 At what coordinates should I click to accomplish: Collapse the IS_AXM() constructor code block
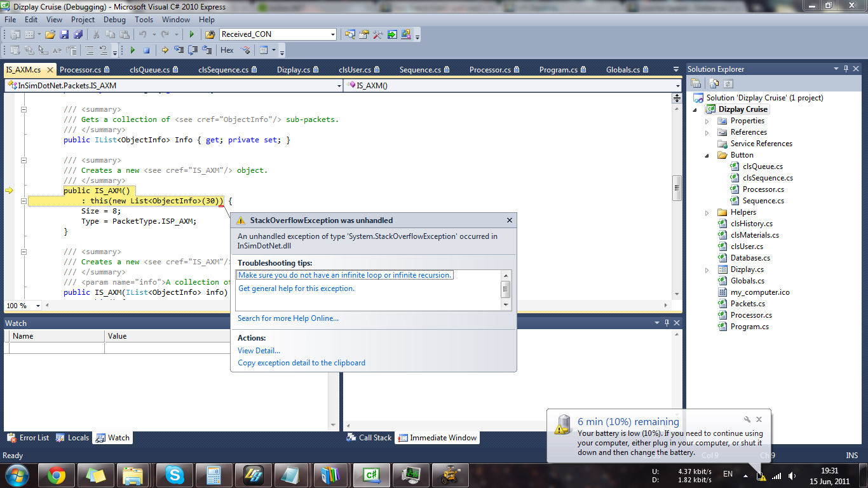24,201
